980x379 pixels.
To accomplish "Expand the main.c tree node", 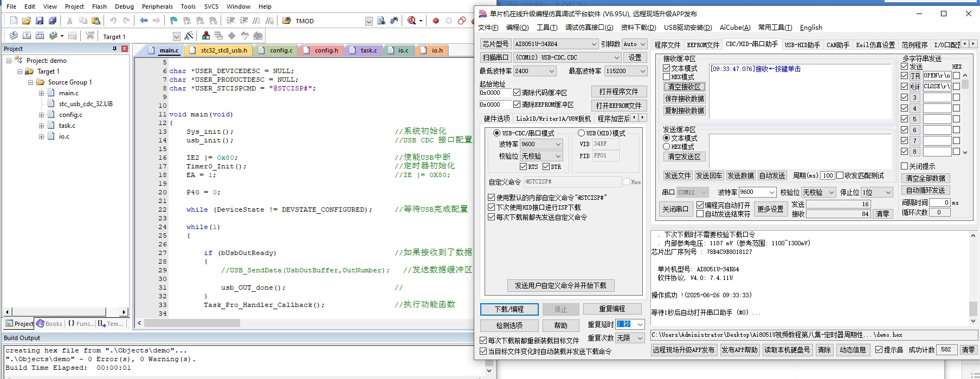I will coord(41,93).
